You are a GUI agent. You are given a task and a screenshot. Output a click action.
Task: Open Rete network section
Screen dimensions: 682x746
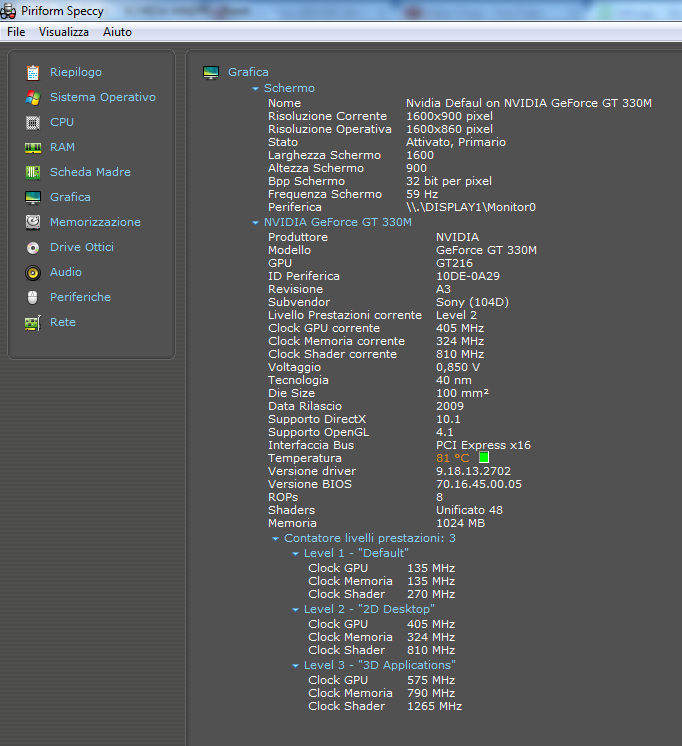pos(63,322)
